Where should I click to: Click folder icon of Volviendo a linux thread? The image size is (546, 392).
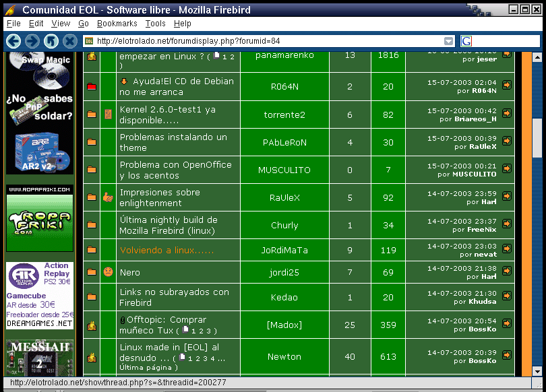pyautogui.click(x=92, y=250)
